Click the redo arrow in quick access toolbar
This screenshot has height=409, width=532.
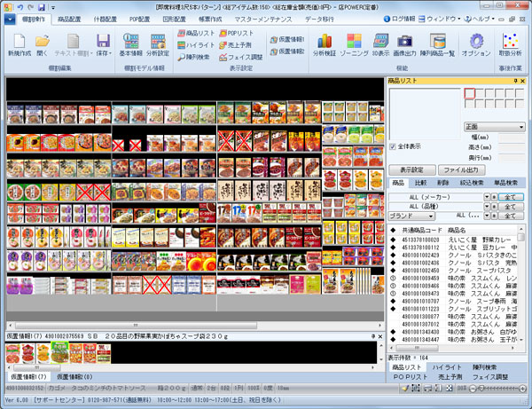click(30, 7)
